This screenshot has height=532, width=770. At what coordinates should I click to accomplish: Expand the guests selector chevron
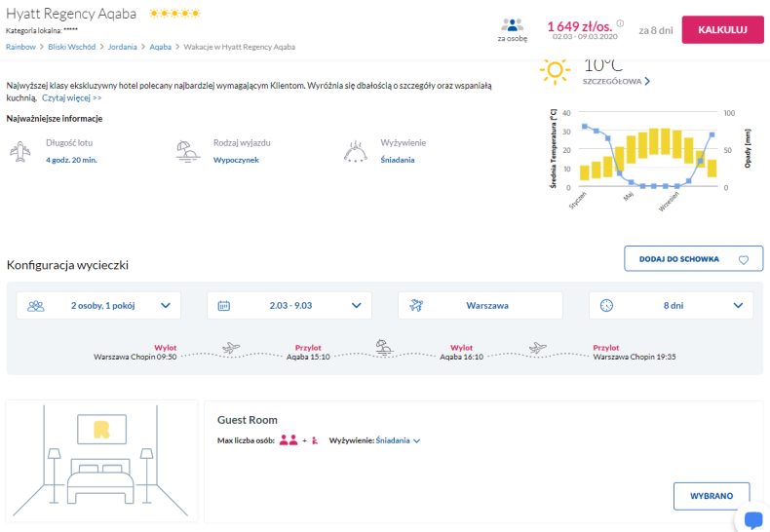(x=166, y=305)
